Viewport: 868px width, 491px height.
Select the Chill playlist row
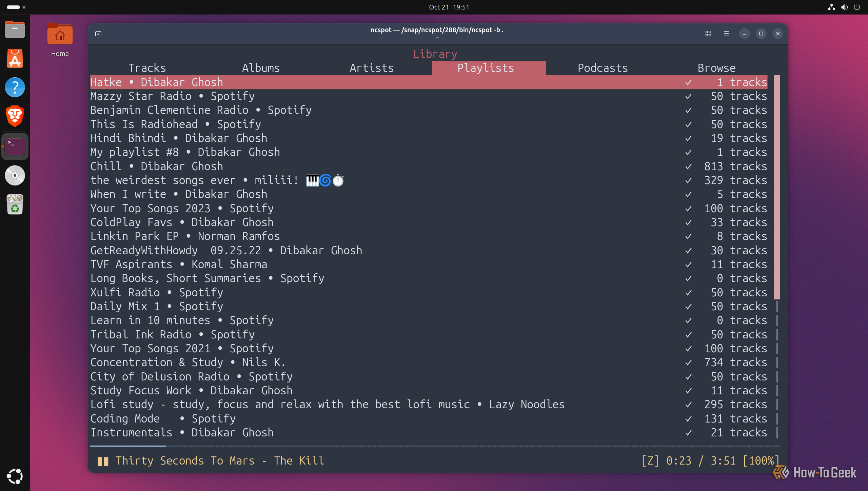point(429,166)
